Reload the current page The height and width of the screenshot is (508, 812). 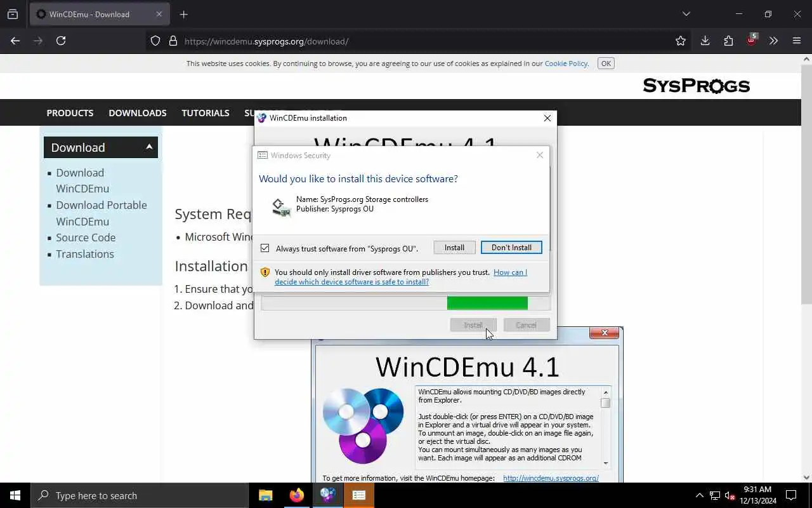point(61,41)
